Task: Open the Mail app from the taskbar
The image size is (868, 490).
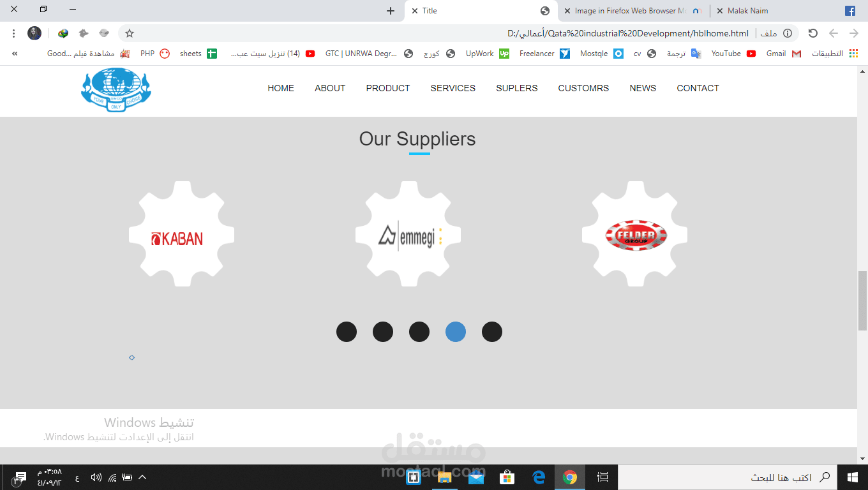Action: (476, 477)
